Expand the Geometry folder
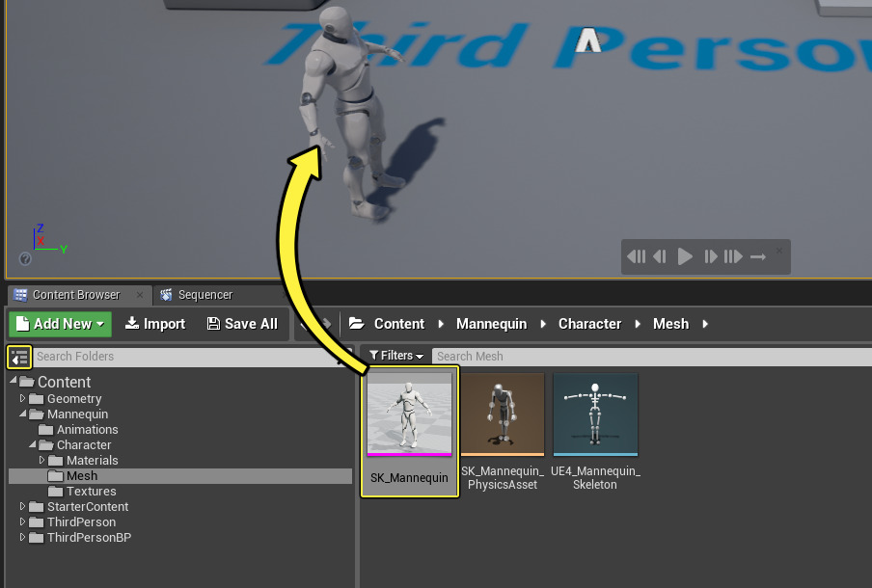 coord(23,399)
